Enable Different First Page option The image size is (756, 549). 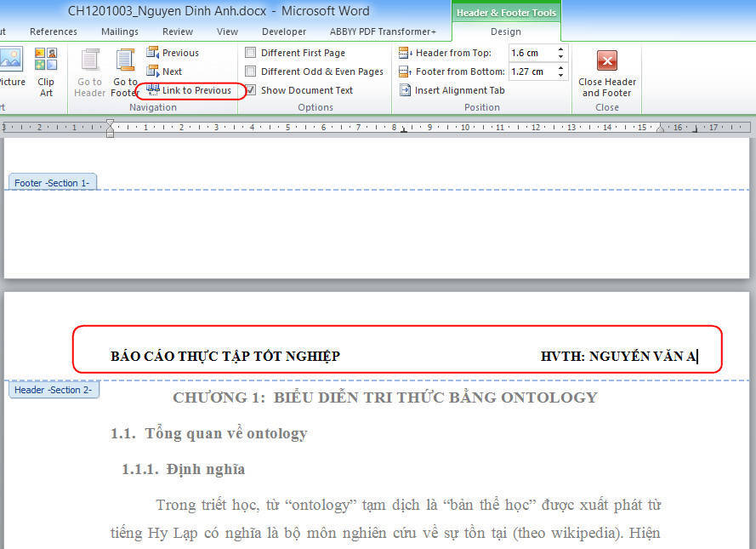click(251, 52)
